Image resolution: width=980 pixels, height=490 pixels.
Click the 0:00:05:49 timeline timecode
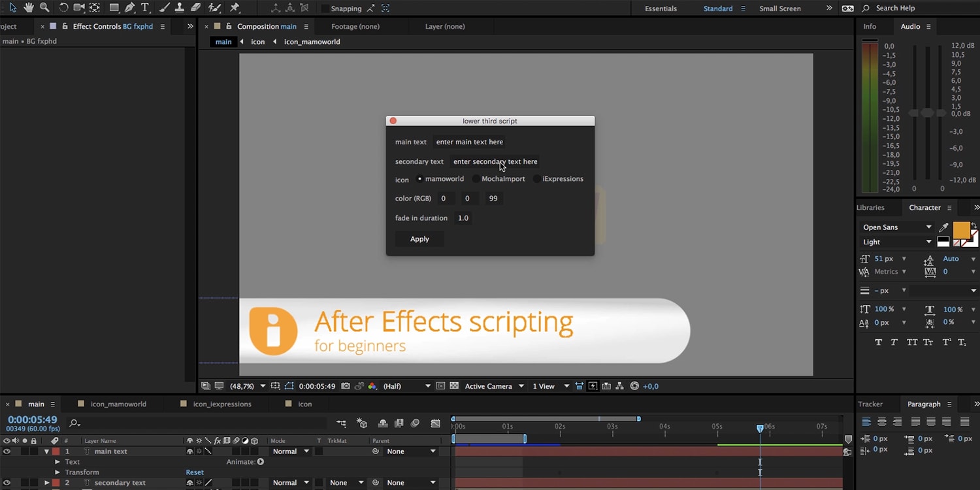33,420
